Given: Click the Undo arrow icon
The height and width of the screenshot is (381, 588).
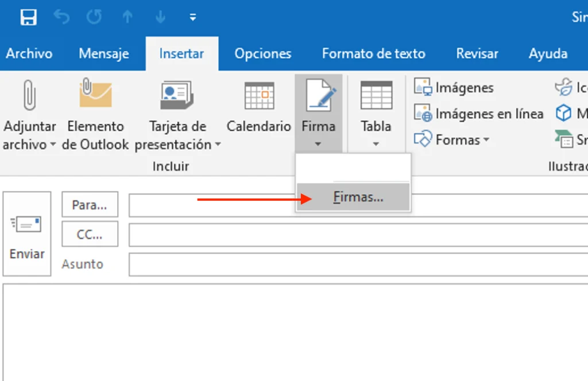Looking at the screenshot, I should (x=61, y=17).
